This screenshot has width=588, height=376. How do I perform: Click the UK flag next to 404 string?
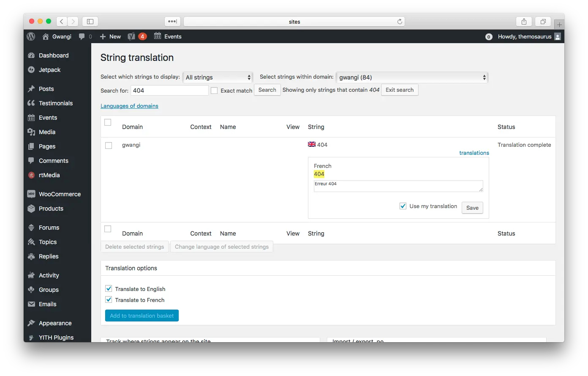click(x=312, y=144)
